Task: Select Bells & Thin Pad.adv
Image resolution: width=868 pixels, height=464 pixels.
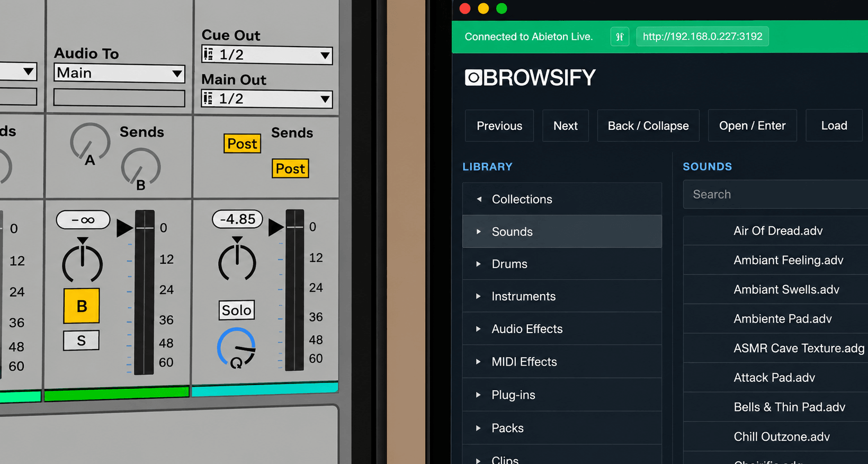Action: pyautogui.click(x=775, y=407)
